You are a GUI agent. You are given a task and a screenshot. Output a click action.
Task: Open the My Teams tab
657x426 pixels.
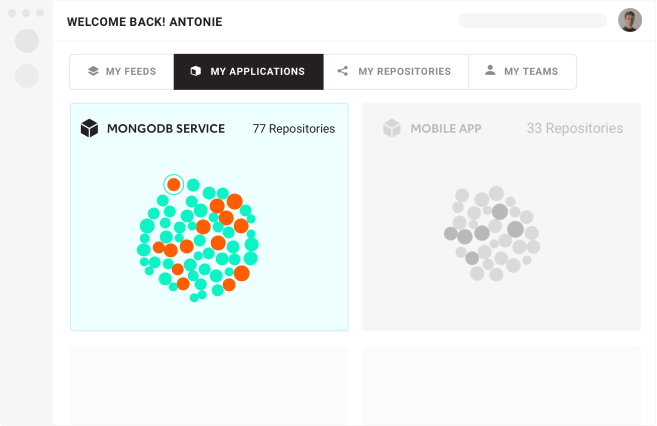(x=522, y=72)
